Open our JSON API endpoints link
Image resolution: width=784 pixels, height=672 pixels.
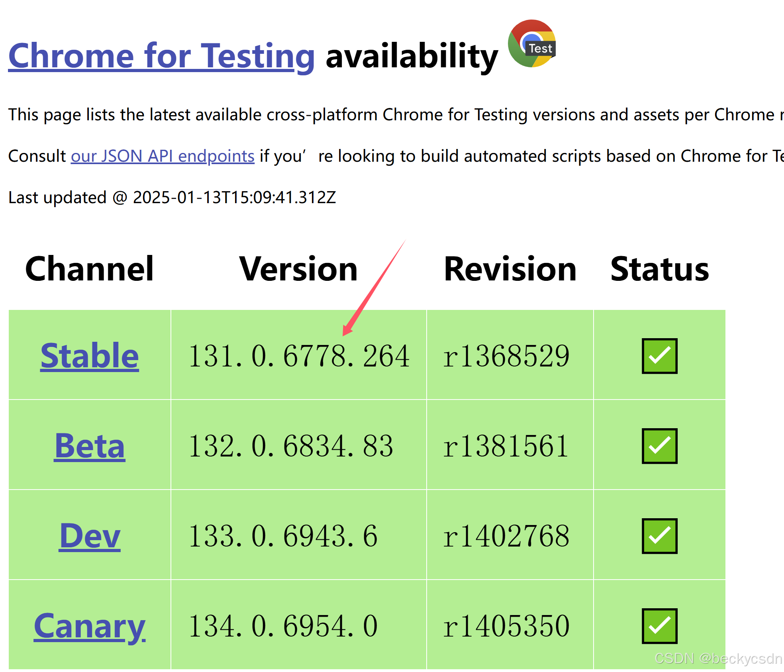163,156
